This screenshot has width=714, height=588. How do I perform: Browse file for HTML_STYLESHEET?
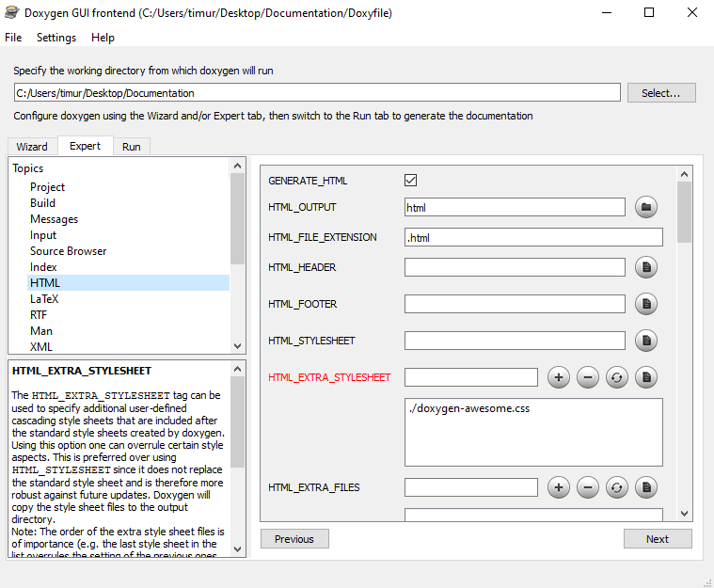[x=646, y=341]
